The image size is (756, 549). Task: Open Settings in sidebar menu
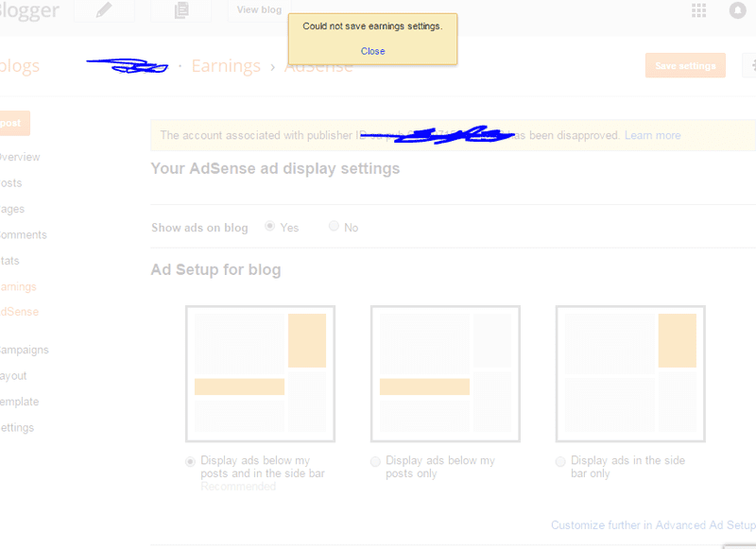click(17, 427)
